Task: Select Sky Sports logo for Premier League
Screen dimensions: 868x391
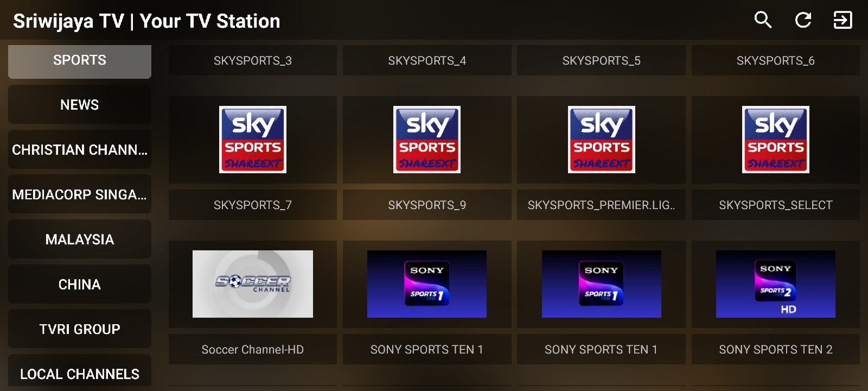Action: coord(602,140)
